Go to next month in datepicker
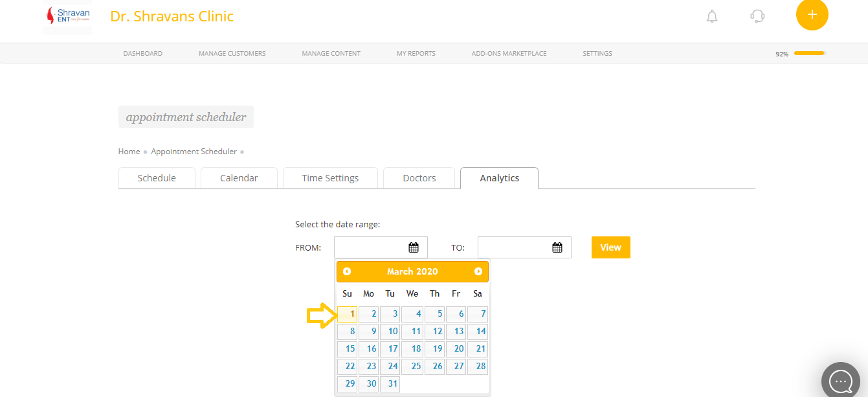Image resolution: width=868 pixels, height=397 pixels. pos(478,271)
